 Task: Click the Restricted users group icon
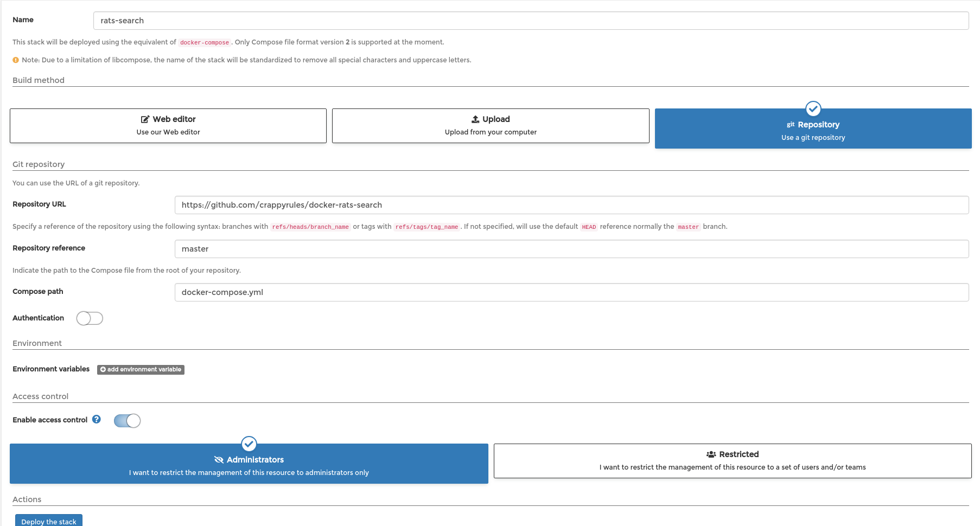point(711,454)
